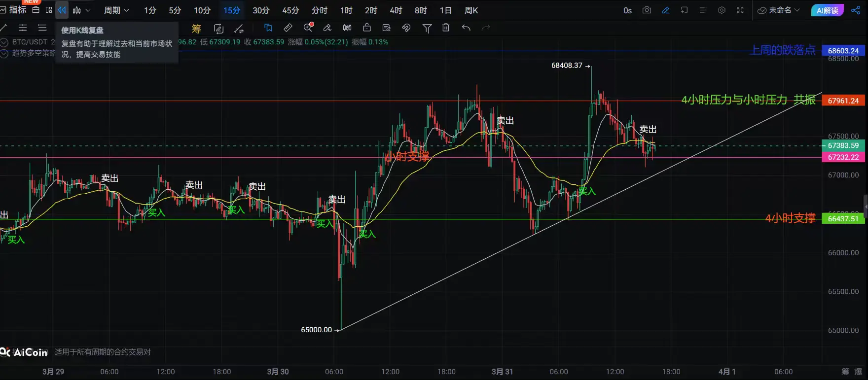Switch to the 周K weekly timeframe
The image size is (868, 380).
pyautogui.click(x=471, y=10)
